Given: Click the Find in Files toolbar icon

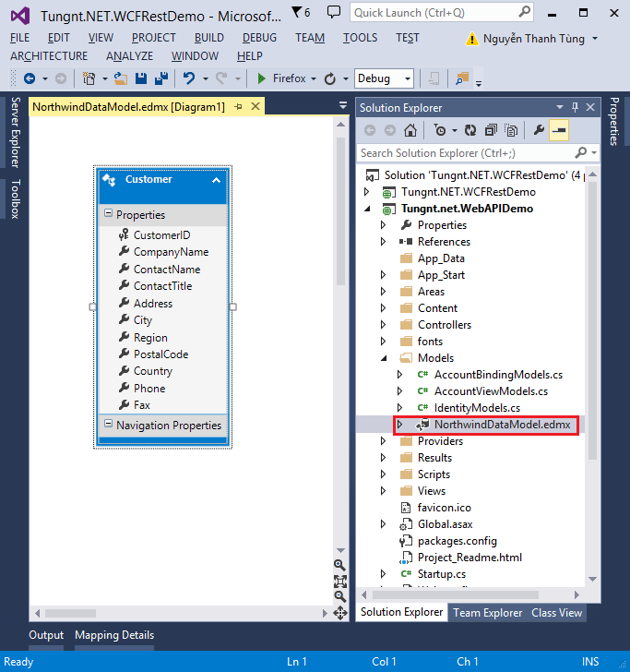Looking at the screenshot, I should coord(462,78).
